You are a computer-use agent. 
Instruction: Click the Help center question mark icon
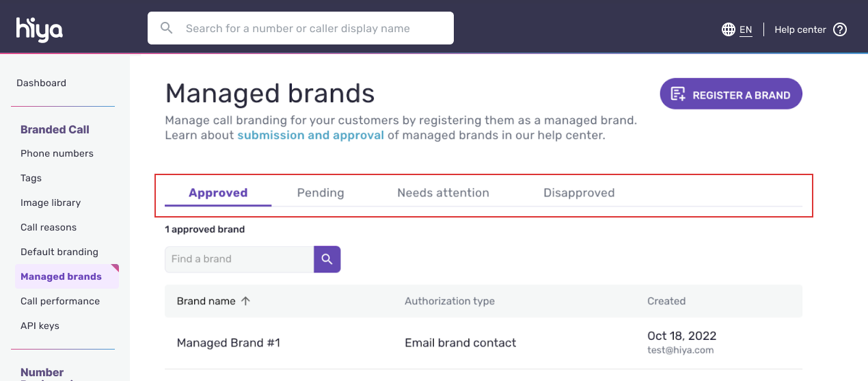tap(841, 29)
